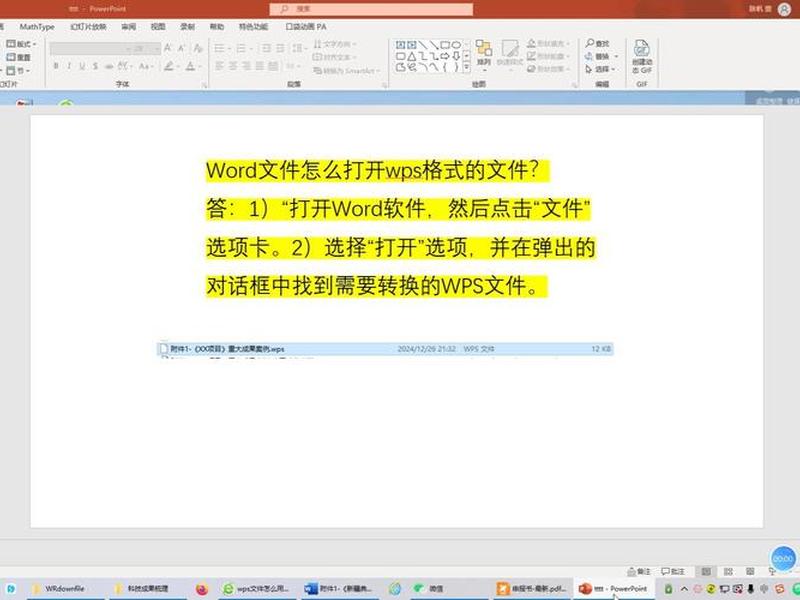Screen dimensions: 800x600
Task: Open the Replace (替换) dropdown arrow
Action: tap(616, 56)
